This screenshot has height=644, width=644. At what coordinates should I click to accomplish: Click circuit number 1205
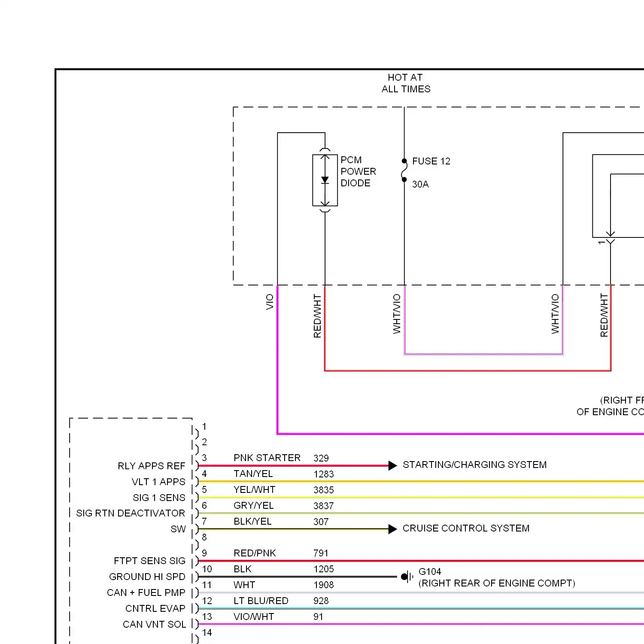coord(323,569)
